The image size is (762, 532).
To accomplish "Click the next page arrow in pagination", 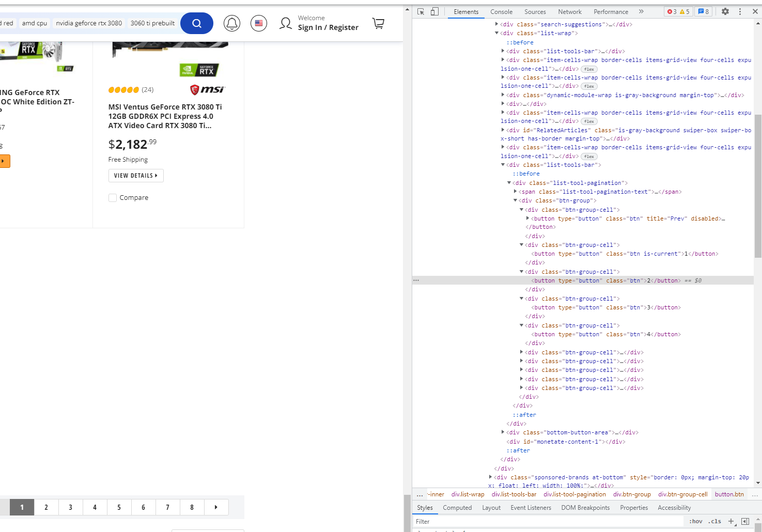I will 216,507.
